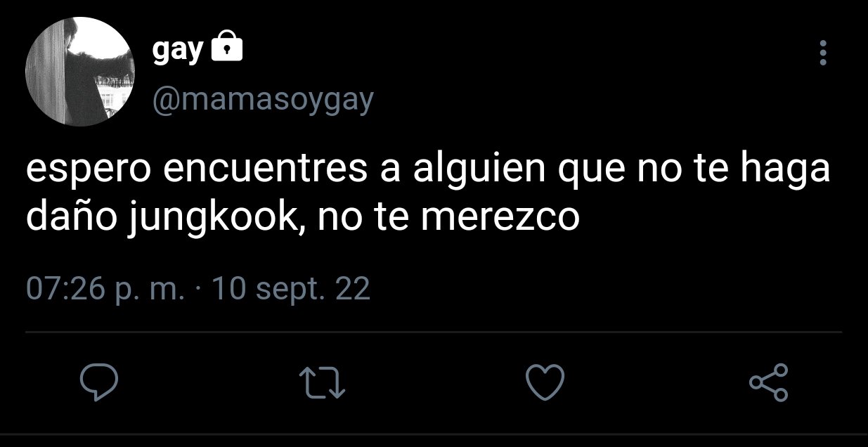Expand tweet options with vertical dots
Screen dimensions: 868x447
[x=823, y=53]
